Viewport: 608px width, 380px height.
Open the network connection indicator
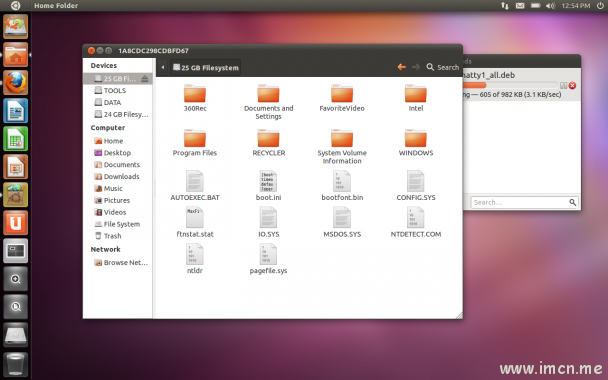504,5
